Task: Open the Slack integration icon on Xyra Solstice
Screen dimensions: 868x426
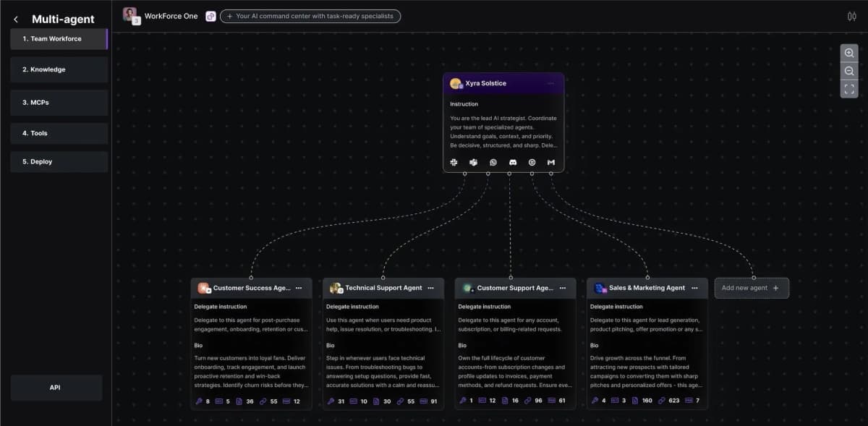Action: [454, 162]
